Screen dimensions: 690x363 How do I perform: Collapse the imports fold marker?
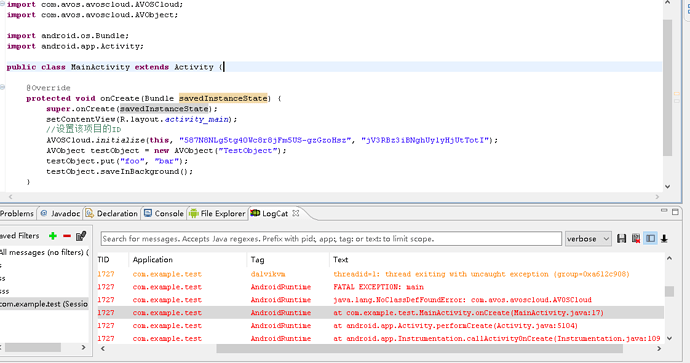click(2, 3)
